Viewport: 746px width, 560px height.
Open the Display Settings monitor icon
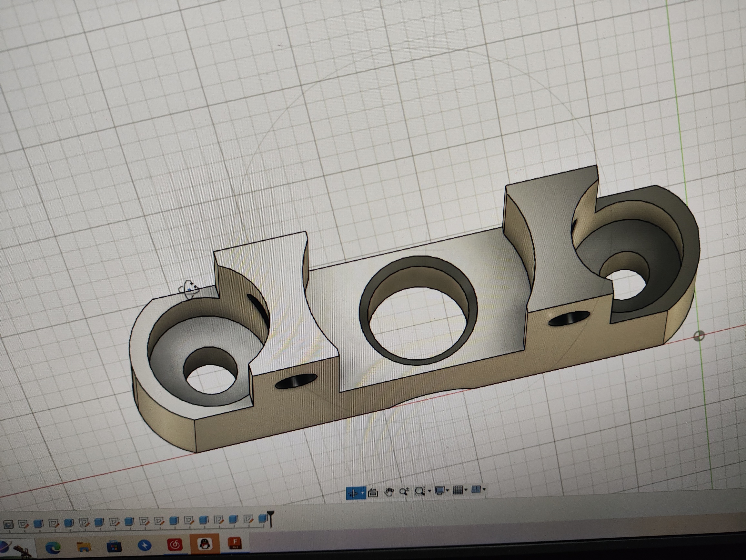[x=439, y=490]
